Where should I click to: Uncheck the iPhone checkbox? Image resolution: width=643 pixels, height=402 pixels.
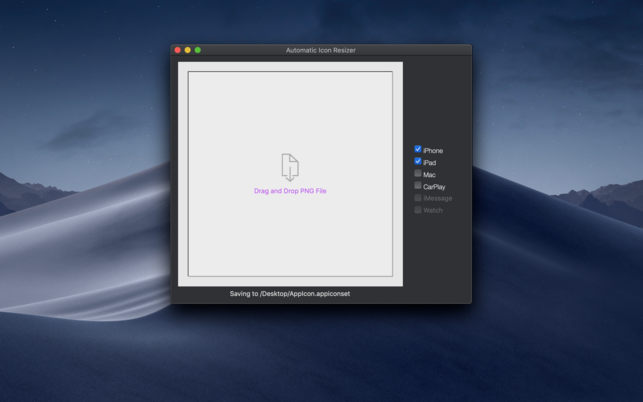(418, 149)
